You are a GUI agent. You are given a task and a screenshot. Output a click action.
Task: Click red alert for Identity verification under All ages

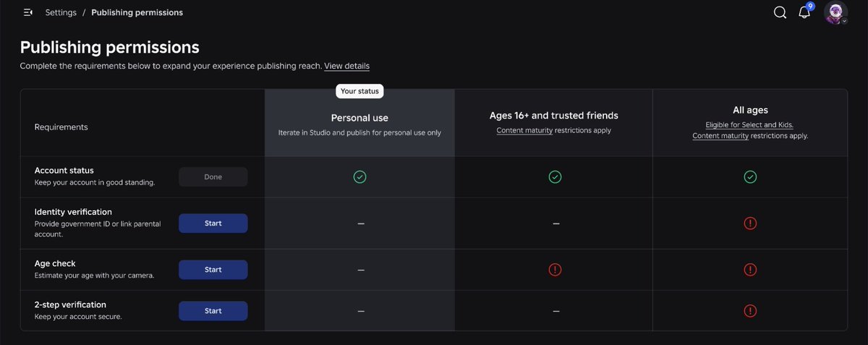click(x=750, y=223)
